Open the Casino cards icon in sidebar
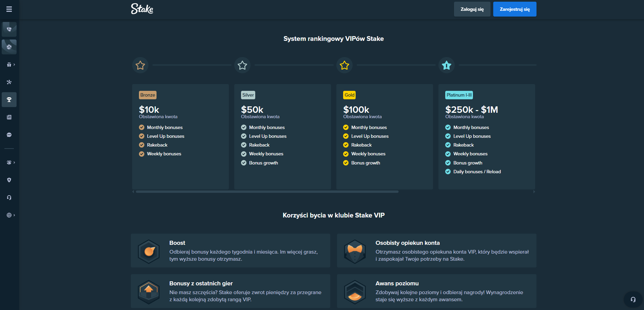Viewport: 644px width, 310px height. click(x=9, y=29)
